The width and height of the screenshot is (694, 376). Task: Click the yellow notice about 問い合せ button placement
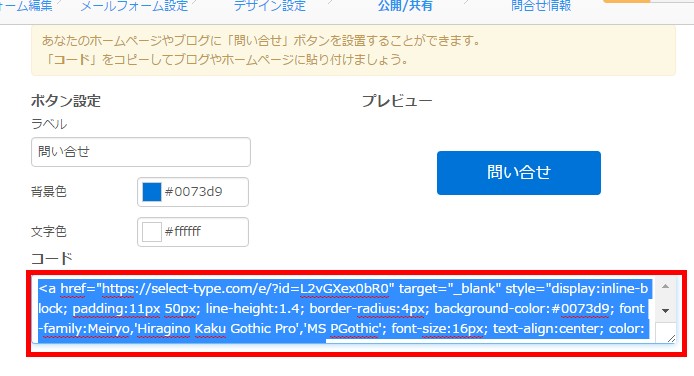pyautogui.click(x=353, y=50)
